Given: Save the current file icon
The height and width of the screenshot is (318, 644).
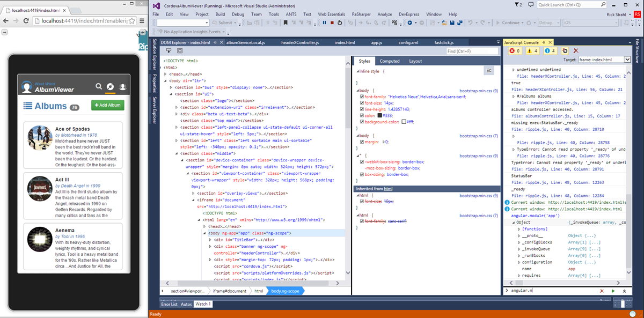Looking at the screenshot, I should tap(453, 23).
